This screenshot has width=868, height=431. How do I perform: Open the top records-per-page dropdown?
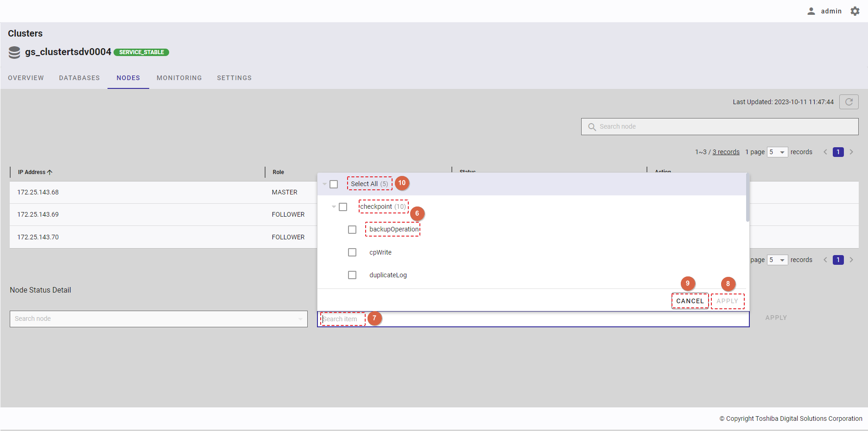[777, 152]
